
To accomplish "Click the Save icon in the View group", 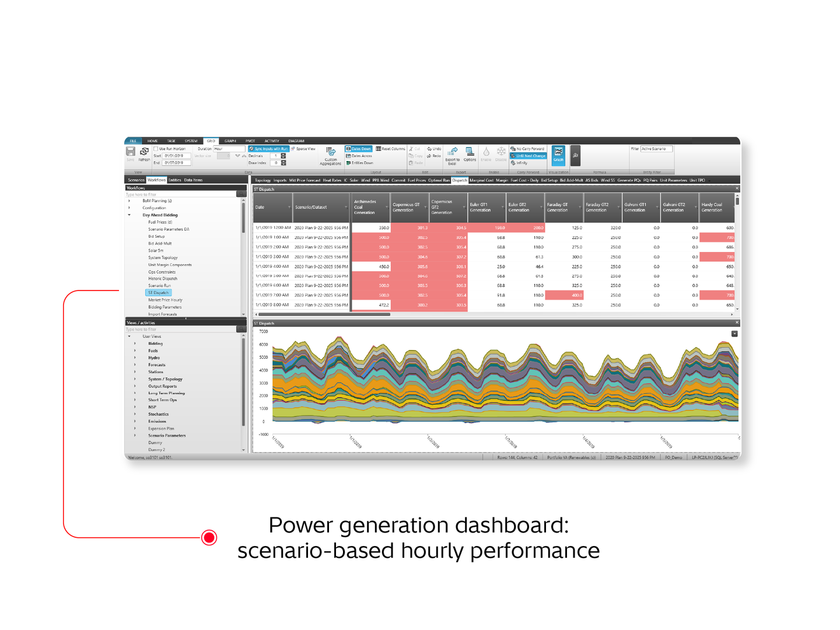I will 130,152.
